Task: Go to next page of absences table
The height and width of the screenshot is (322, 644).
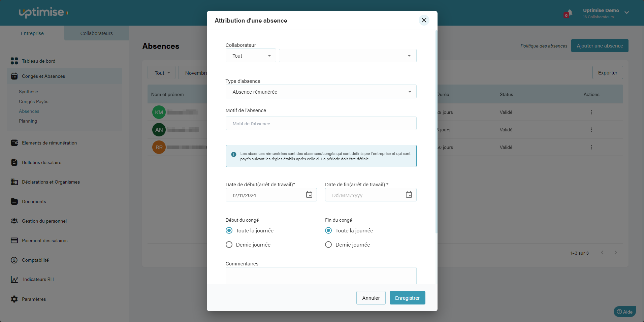Action: 616,253
